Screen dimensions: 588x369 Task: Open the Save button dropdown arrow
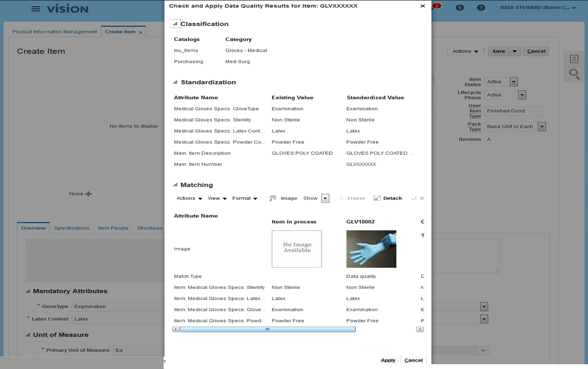pos(514,51)
